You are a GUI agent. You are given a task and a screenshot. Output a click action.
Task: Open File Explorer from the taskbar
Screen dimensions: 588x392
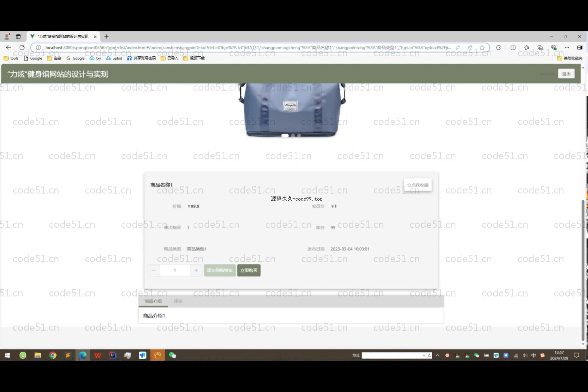point(38,355)
